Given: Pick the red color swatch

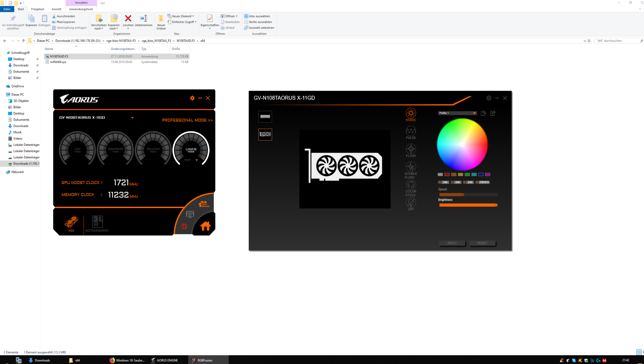Looking at the screenshot, I should (447, 174).
